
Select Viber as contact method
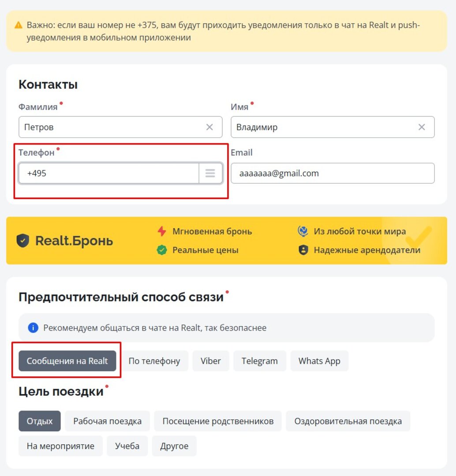tap(211, 361)
